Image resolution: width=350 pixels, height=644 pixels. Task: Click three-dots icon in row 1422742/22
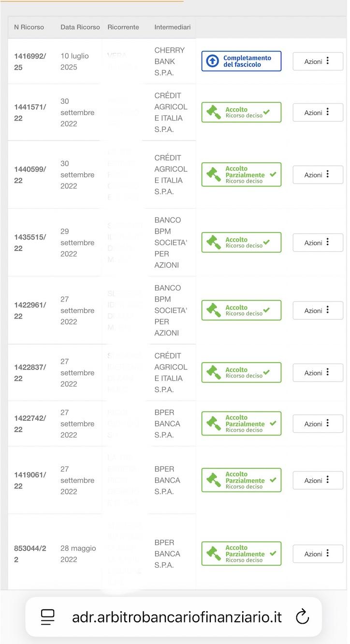(327, 423)
